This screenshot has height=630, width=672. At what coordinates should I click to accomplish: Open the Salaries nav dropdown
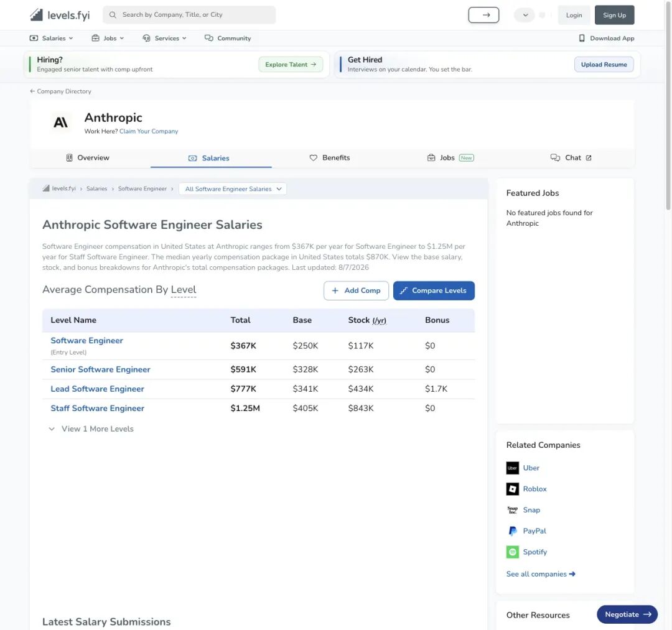(52, 38)
